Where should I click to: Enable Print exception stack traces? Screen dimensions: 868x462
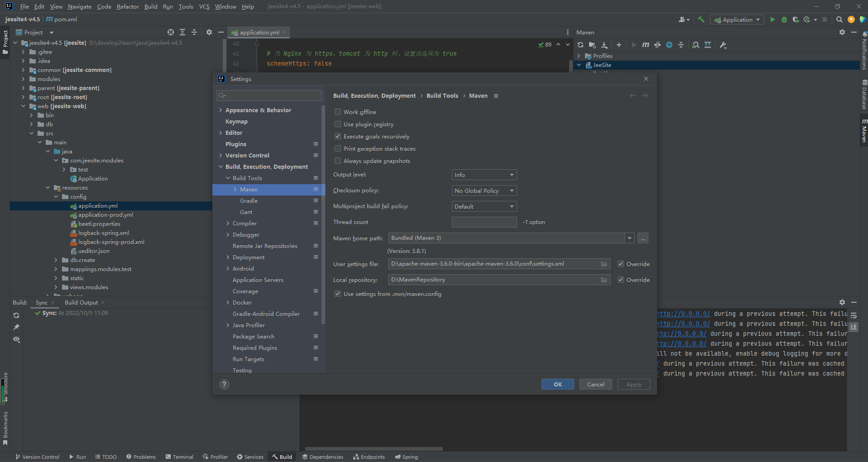click(338, 148)
